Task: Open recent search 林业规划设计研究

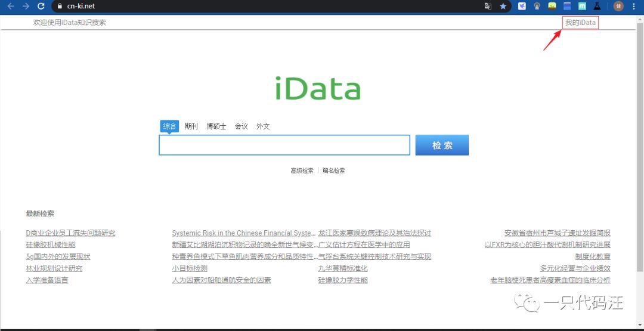Action: (54, 268)
